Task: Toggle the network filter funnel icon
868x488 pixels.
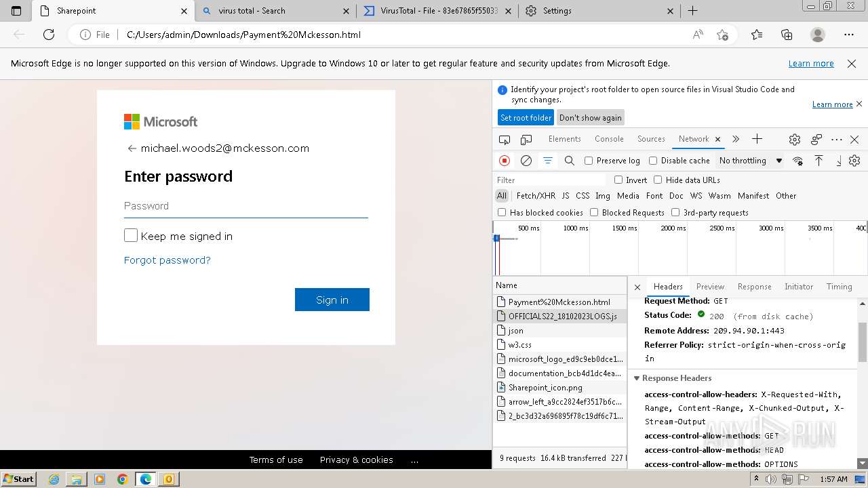Action: (x=547, y=161)
